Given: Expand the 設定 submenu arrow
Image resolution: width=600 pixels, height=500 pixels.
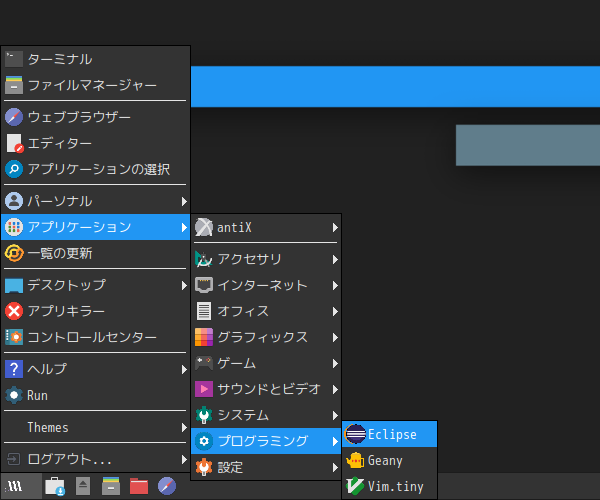Looking at the screenshot, I should [335, 467].
